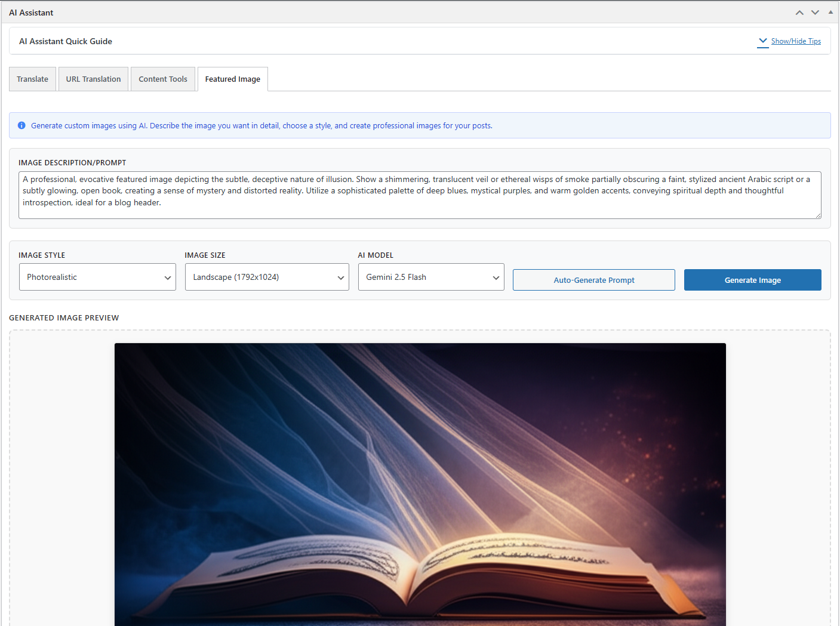The height and width of the screenshot is (626, 840).
Task: Select the Featured Image tab
Action: (233, 79)
